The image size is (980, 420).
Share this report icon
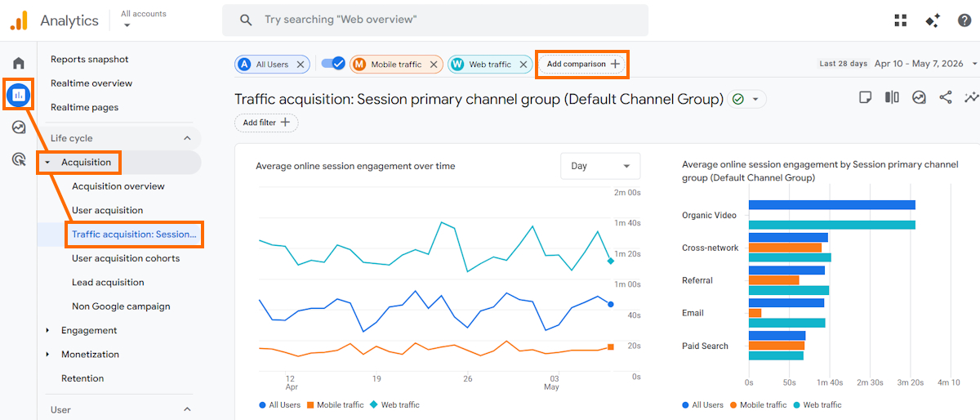point(946,98)
